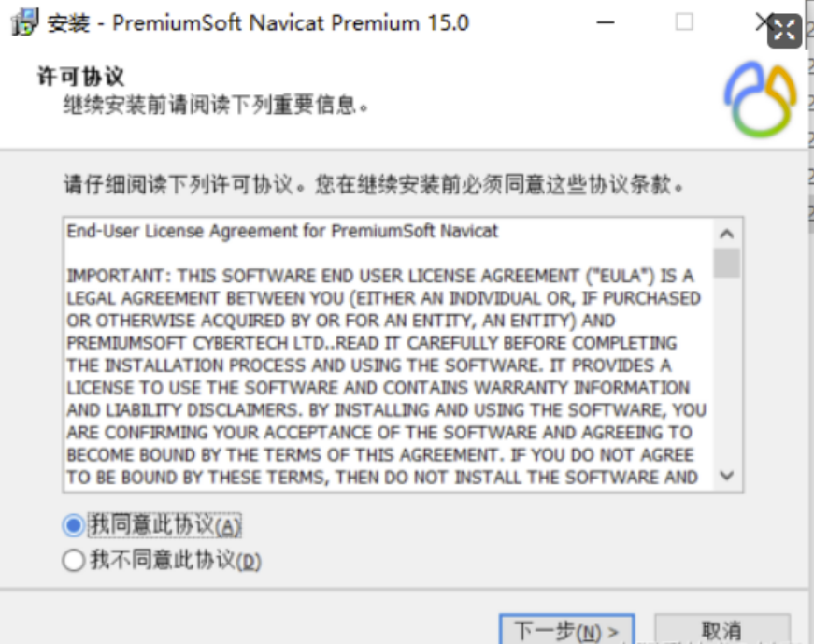
Task: Click the Navicat logo in header
Action: 761,100
